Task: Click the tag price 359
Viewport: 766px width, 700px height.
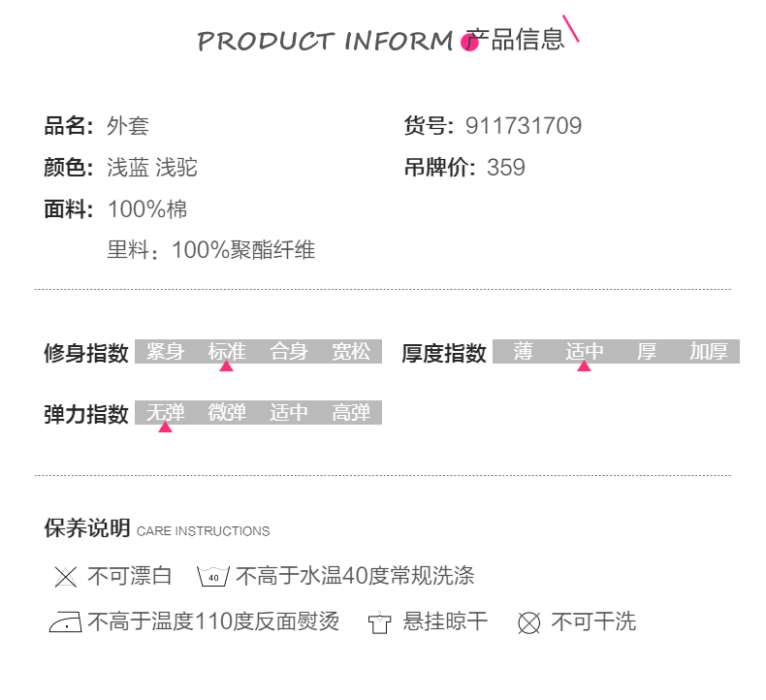Action: pos(505,168)
